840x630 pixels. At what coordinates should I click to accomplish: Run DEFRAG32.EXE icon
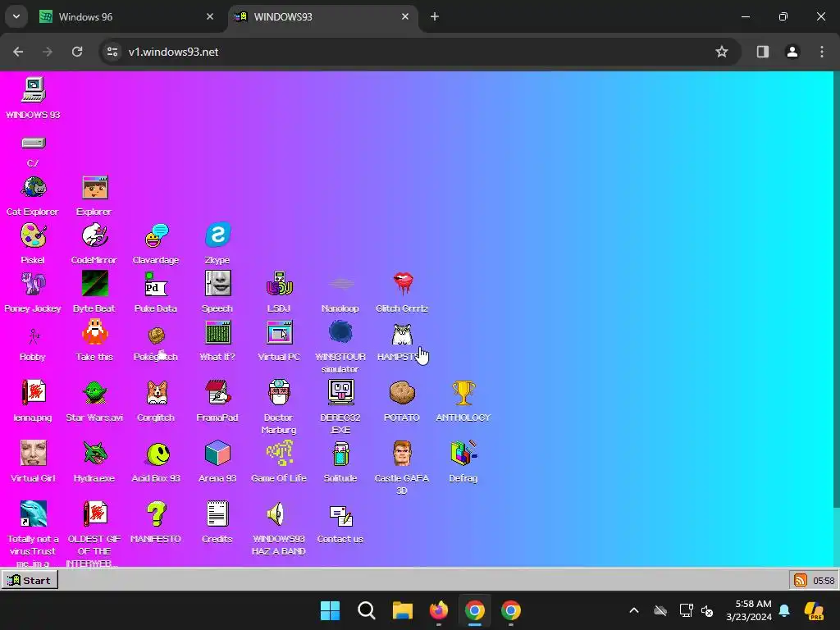(x=340, y=393)
